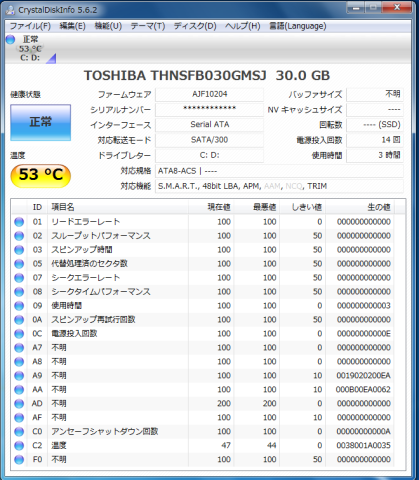
Task: Click status orb of row A8
Action: [x=19, y=362]
